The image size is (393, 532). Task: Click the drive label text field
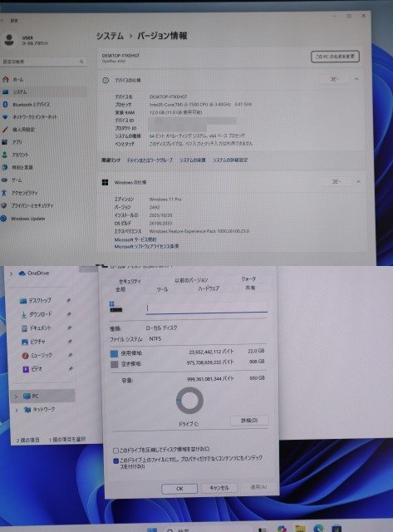(x=207, y=308)
